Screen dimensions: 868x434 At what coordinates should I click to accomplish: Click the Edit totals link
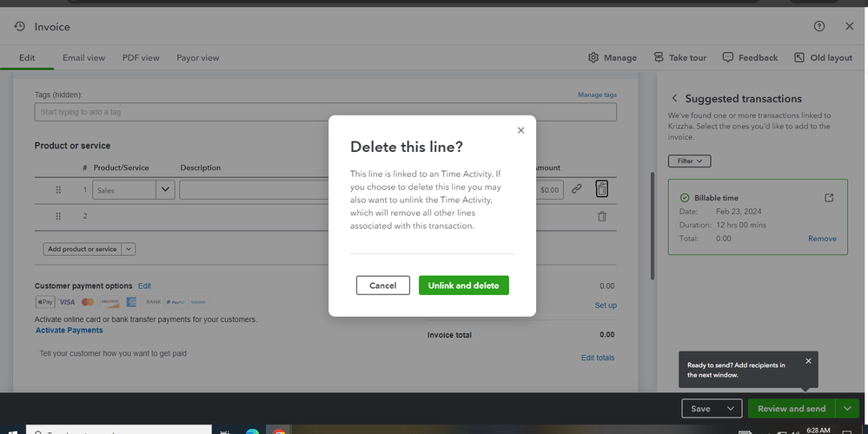point(598,358)
